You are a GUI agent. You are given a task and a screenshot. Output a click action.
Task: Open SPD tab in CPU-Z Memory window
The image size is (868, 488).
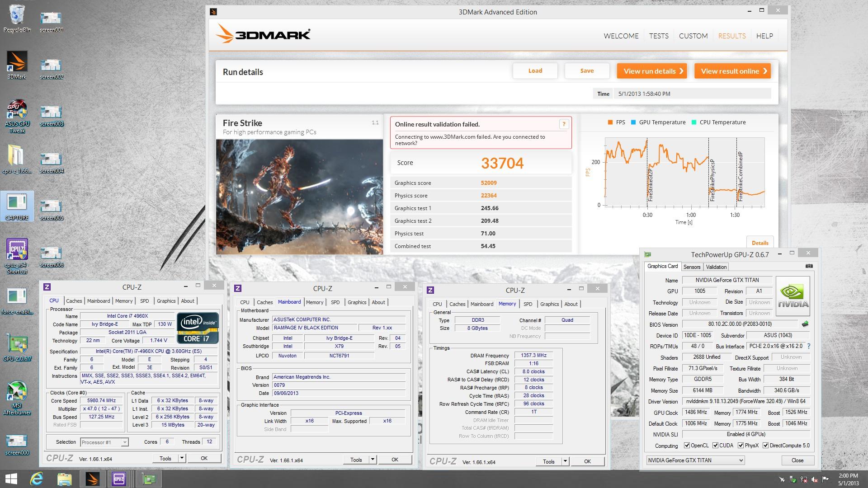coord(528,304)
